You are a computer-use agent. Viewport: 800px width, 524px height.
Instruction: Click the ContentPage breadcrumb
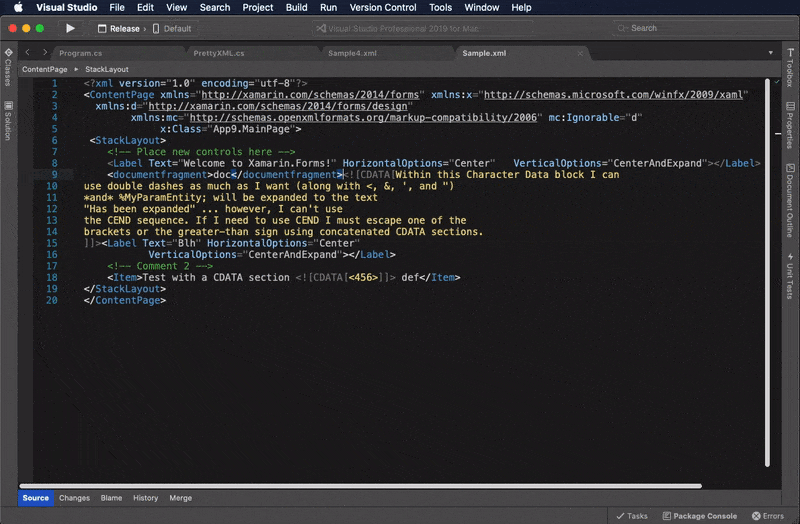coord(44,69)
